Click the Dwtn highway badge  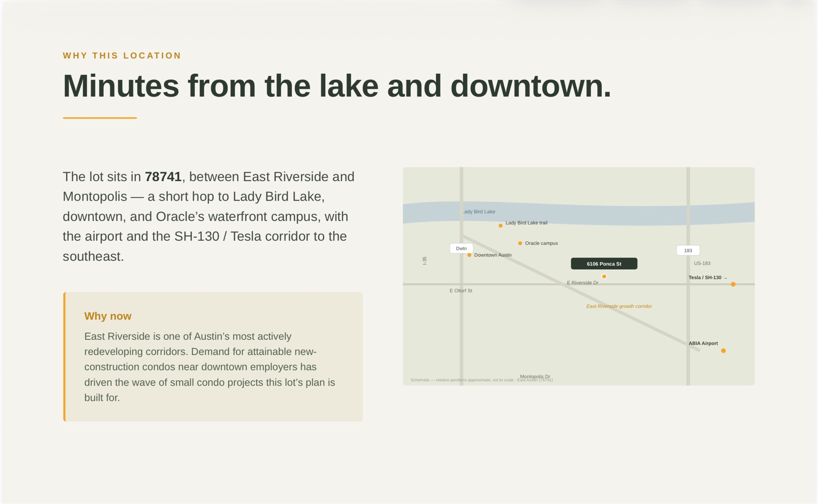[461, 248]
